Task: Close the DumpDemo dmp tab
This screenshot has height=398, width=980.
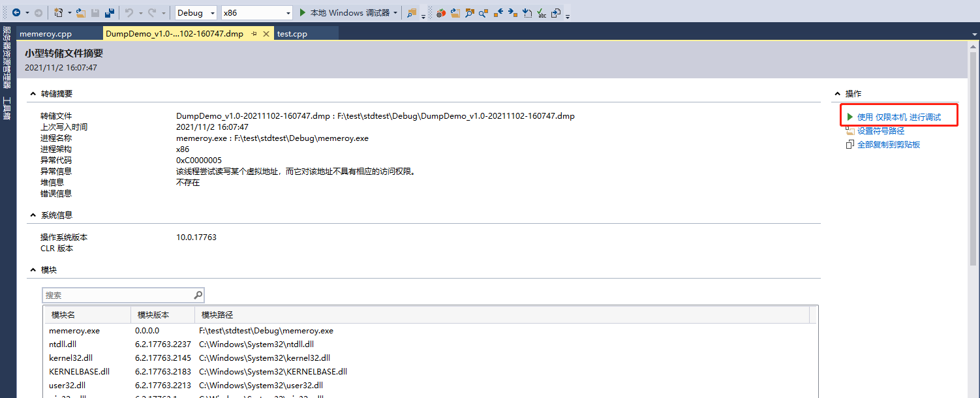Action: [x=266, y=34]
